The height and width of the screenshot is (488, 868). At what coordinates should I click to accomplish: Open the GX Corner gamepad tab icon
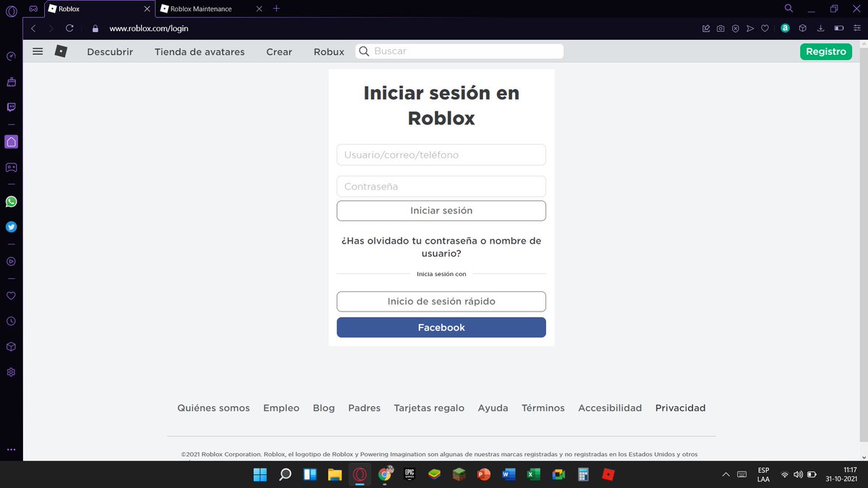coord(33,9)
